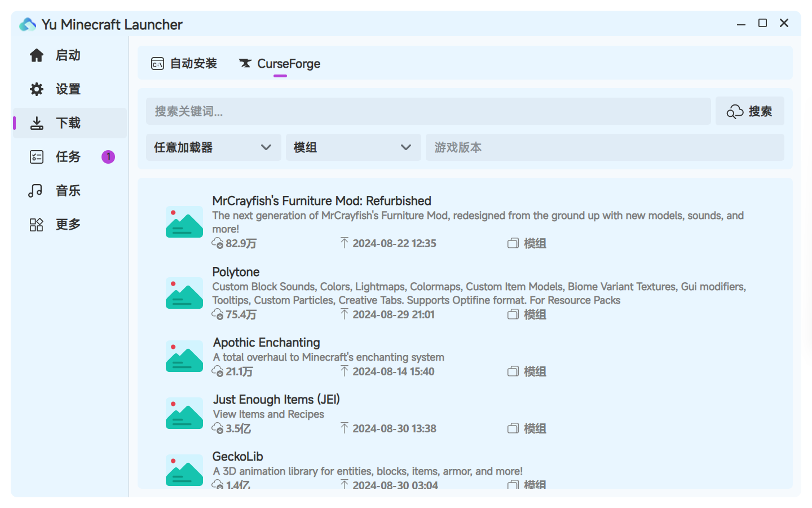The width and height of the screenshot is (812, 508).
Task: Open the 模组 category dropdown
Action: point(354,147)
